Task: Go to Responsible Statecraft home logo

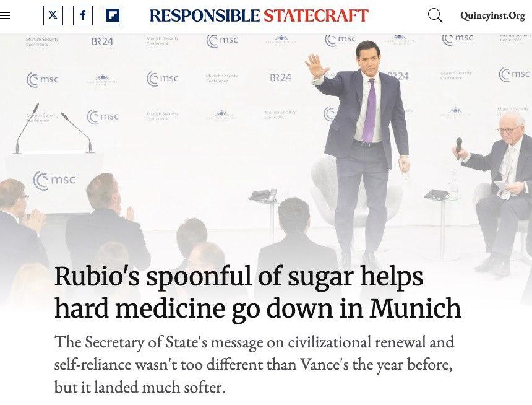Action: coord(259,15)
